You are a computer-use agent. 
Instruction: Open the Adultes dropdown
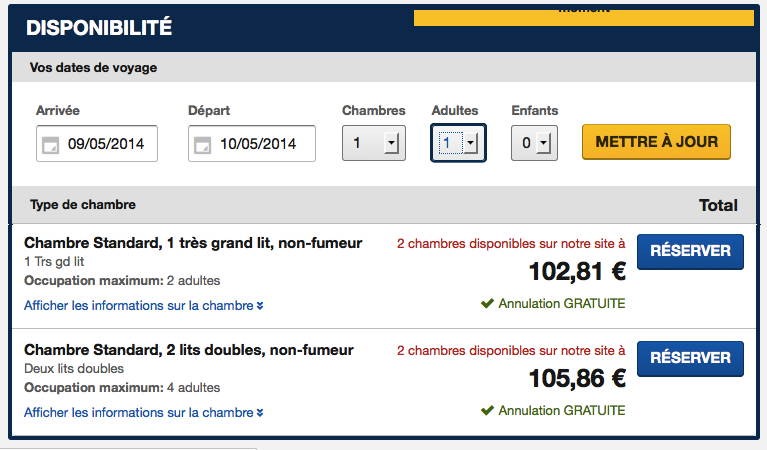tap(458, 143)
